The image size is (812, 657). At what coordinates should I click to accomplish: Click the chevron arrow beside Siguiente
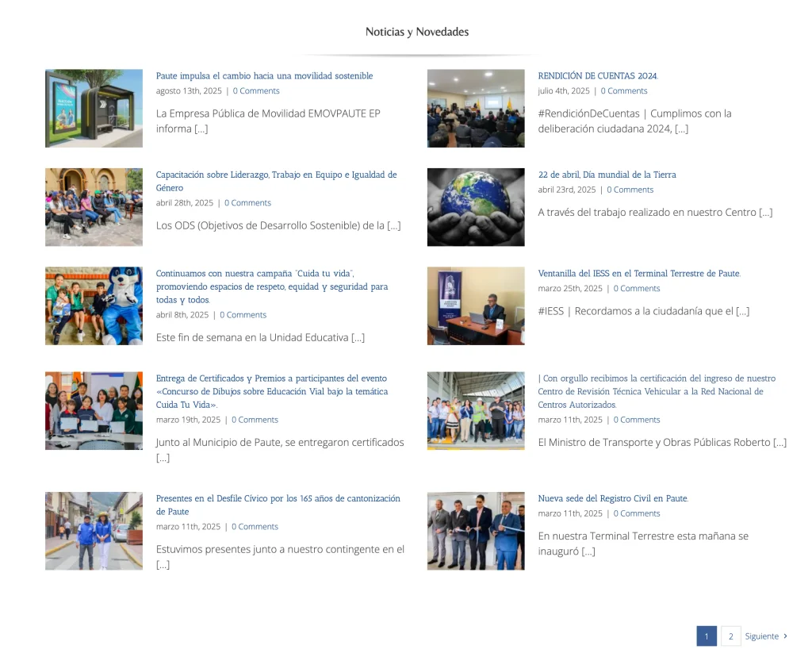click(x=786, y=636)
